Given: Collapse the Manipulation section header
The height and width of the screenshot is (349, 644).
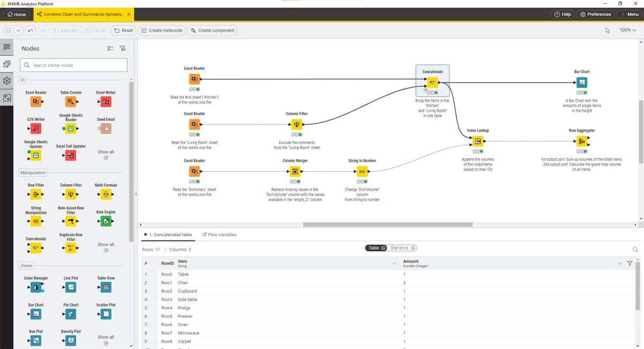Looking at the screenshot, I should 33,172.
